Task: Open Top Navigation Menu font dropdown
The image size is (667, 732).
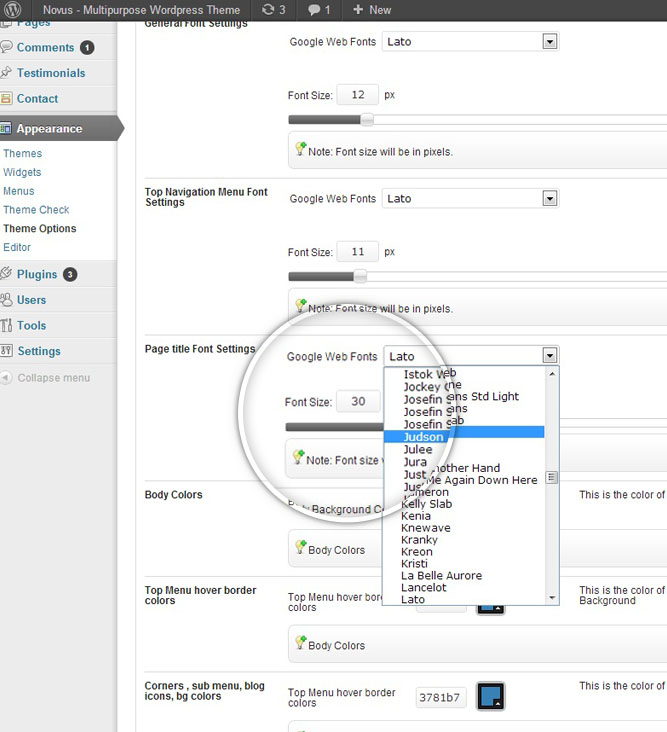Action: tap(549, 198)
